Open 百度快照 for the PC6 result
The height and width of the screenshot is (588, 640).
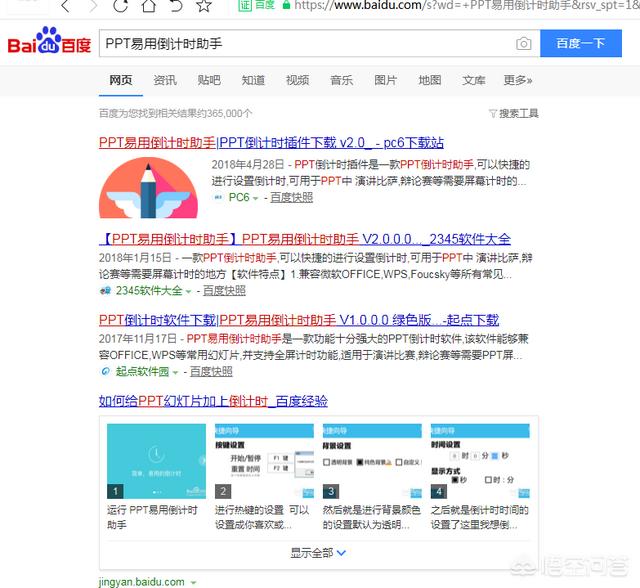291,197
